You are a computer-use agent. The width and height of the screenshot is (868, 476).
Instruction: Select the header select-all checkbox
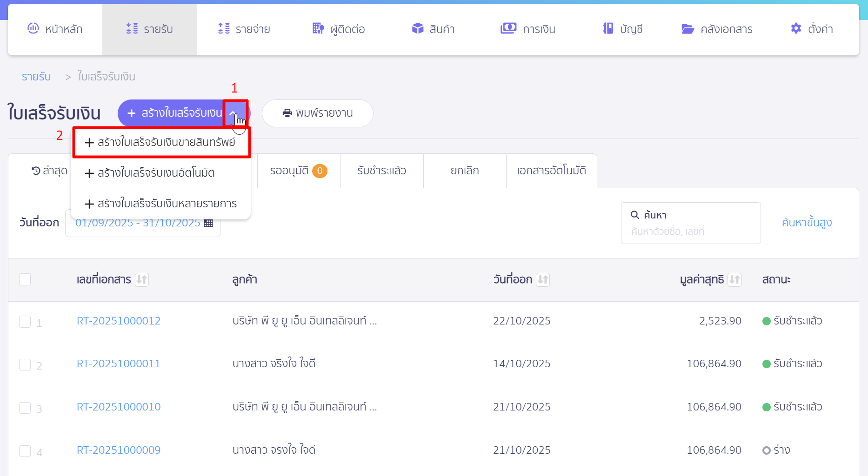[25, 279]
